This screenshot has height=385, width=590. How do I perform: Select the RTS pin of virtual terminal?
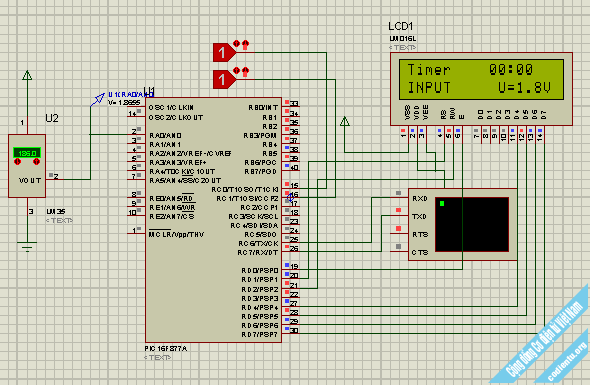tap(420, 234)
